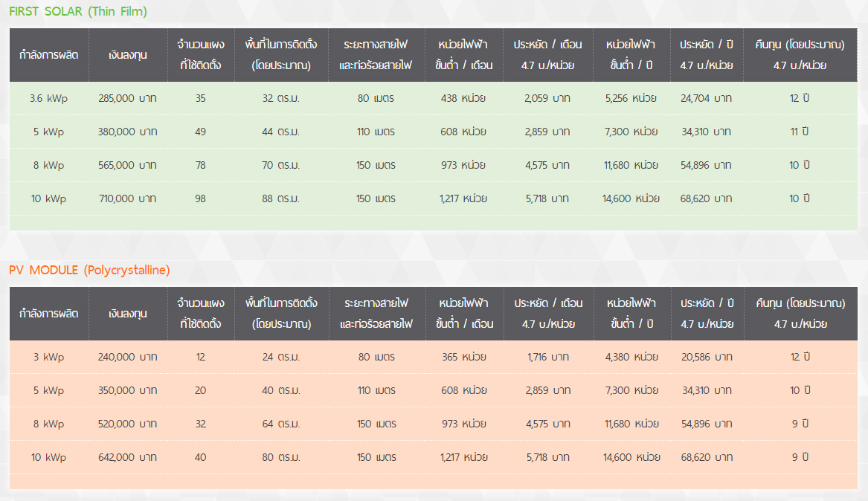Select the "24,704 บาท" yearly savings cell
This screenshot has width=868, height=501.
pos(707,98)
